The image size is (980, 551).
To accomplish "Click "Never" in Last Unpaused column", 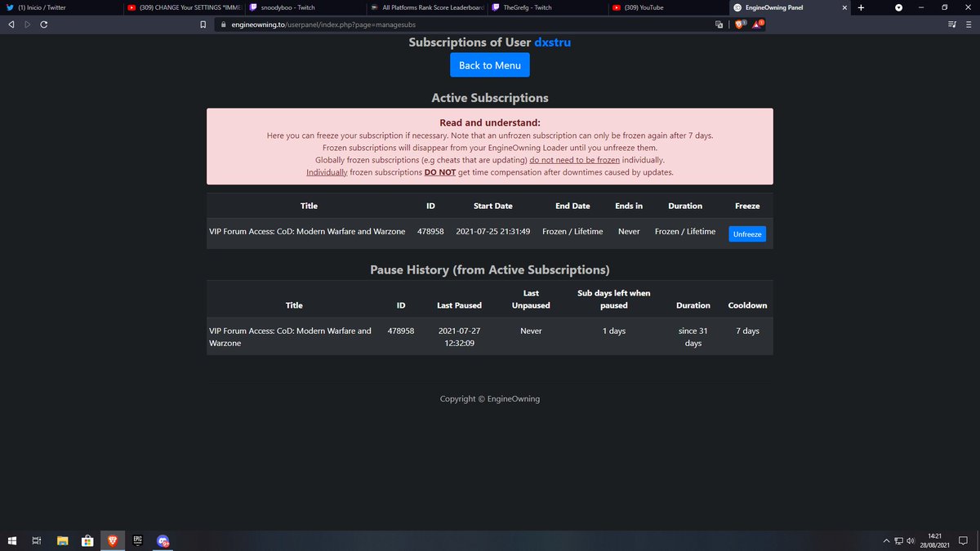I will click(x=531, y=331).
